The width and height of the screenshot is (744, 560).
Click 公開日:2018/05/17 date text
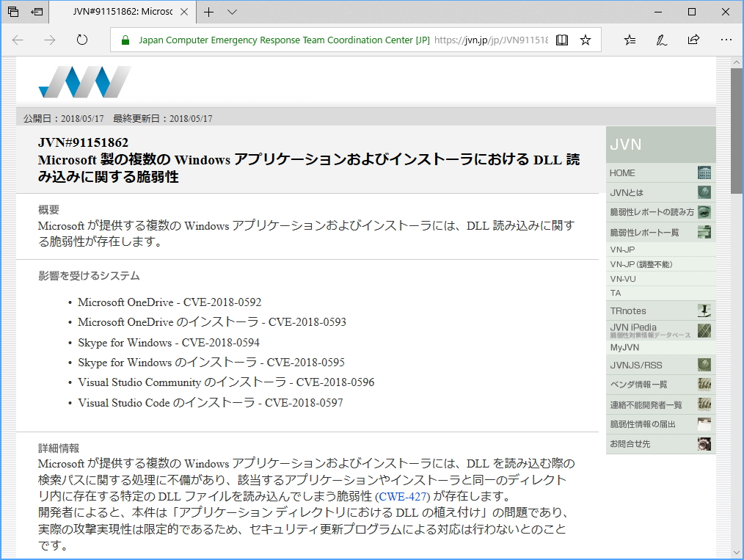point(64,119)
